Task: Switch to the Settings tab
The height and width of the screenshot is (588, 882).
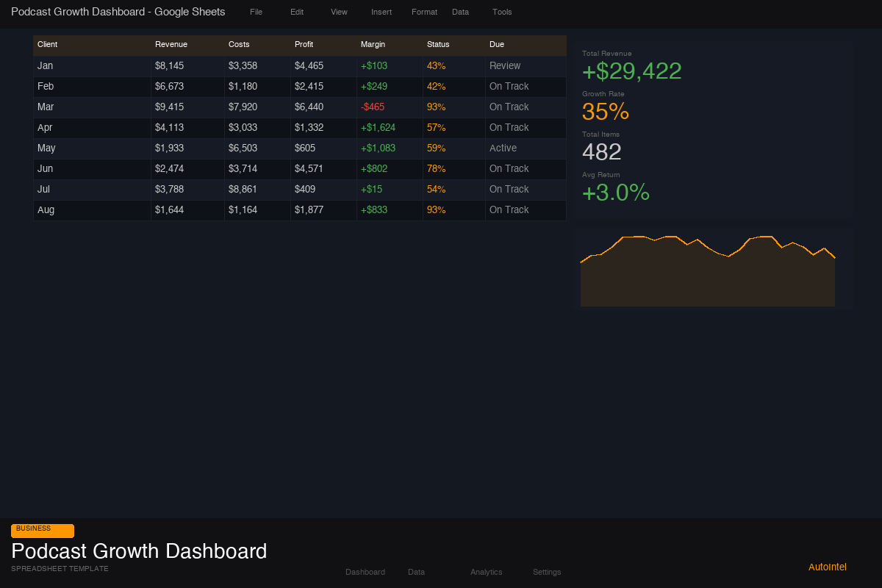Action: point(547,572)
